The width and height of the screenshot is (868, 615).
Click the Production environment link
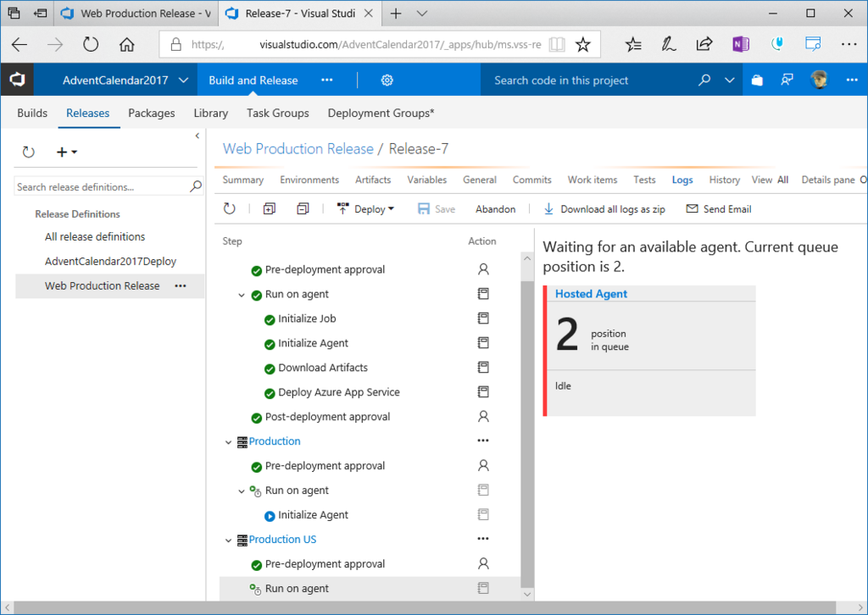275,441
